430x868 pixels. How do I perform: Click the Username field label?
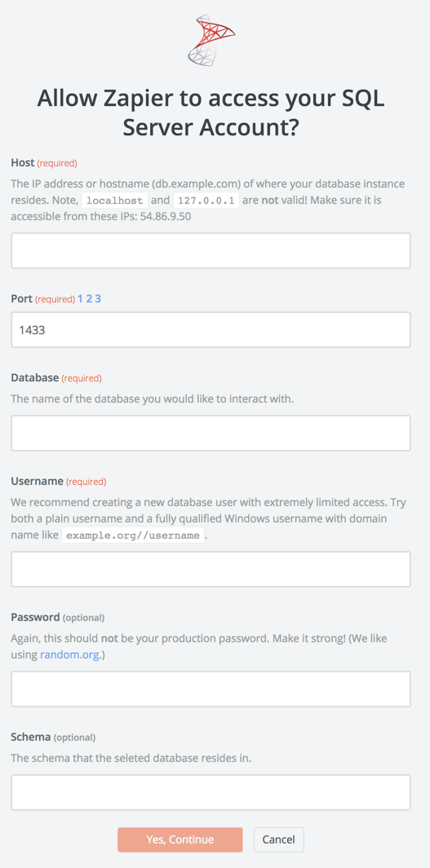[38, 482]
